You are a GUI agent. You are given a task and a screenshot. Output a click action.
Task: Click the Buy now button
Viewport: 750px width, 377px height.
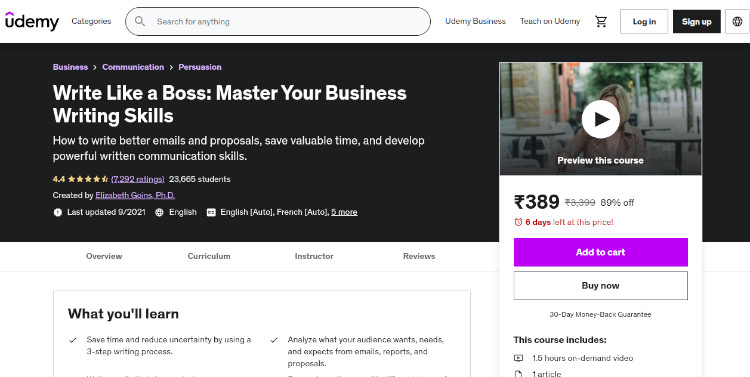tap(601, 286)
